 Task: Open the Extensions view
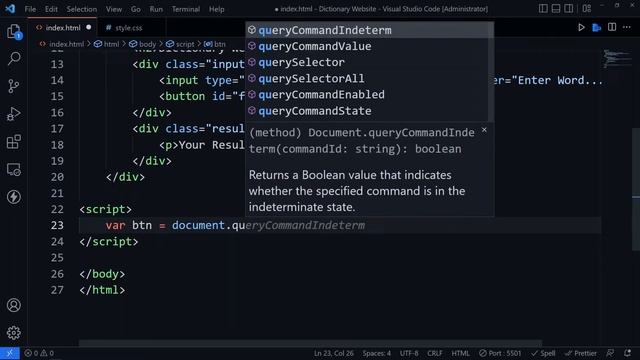13,142
